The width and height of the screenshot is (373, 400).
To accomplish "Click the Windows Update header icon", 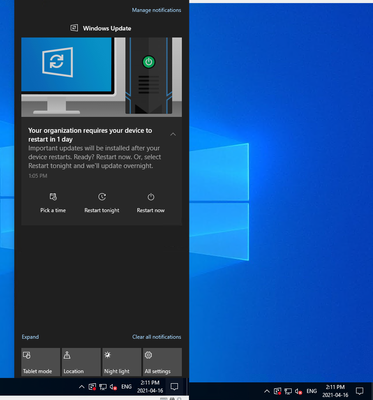I will tap(74, 28).
